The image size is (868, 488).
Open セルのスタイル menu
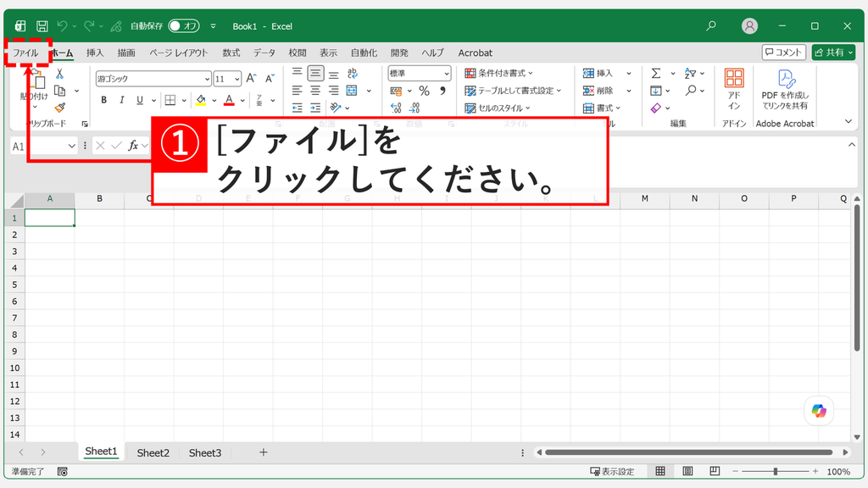(x=498, y=108)
